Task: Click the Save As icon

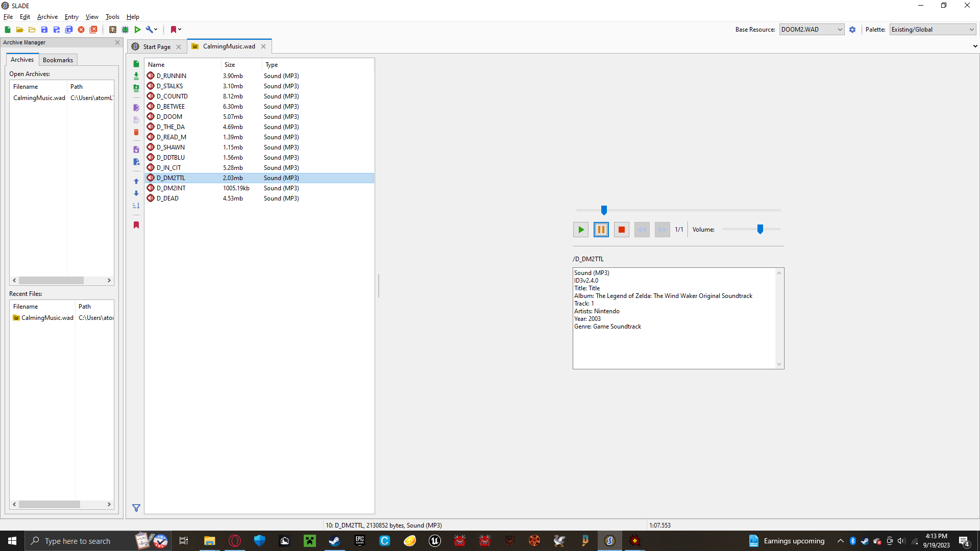Action: point(57,30)
